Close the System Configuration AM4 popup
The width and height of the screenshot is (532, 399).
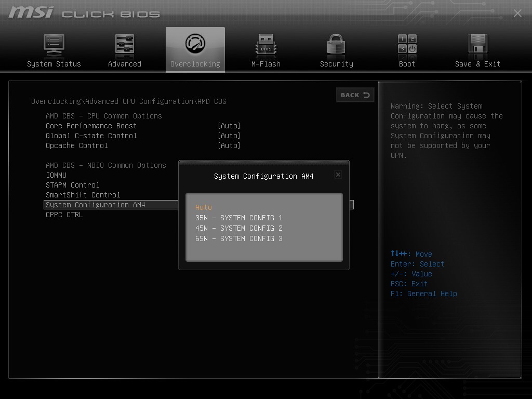pos(338,175)
